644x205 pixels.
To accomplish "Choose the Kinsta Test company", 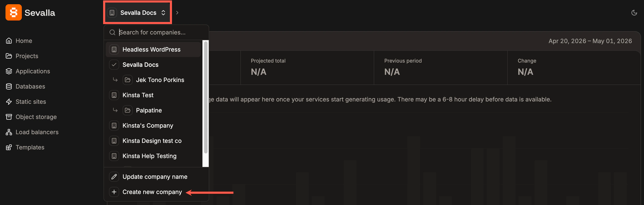I will click(x=153, y=95).
